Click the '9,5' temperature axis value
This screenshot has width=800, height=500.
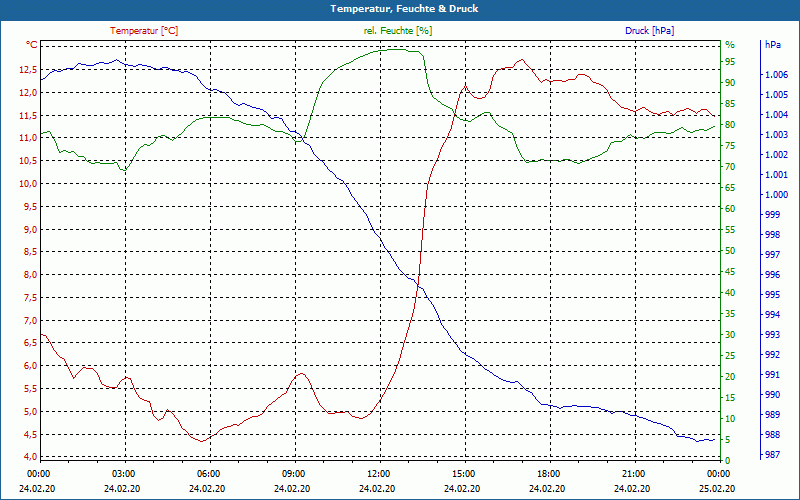pyautogui.click(x=31, y=207)
